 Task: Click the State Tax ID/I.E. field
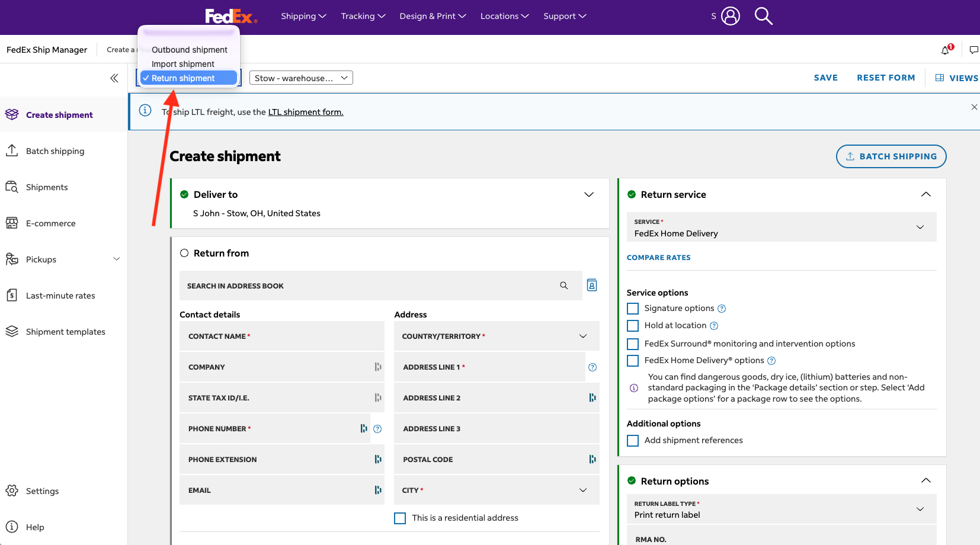[282, 398]
